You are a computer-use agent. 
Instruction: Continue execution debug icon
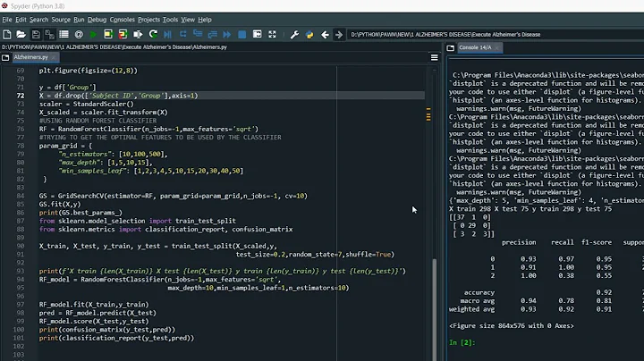click(x=227, y=35)
